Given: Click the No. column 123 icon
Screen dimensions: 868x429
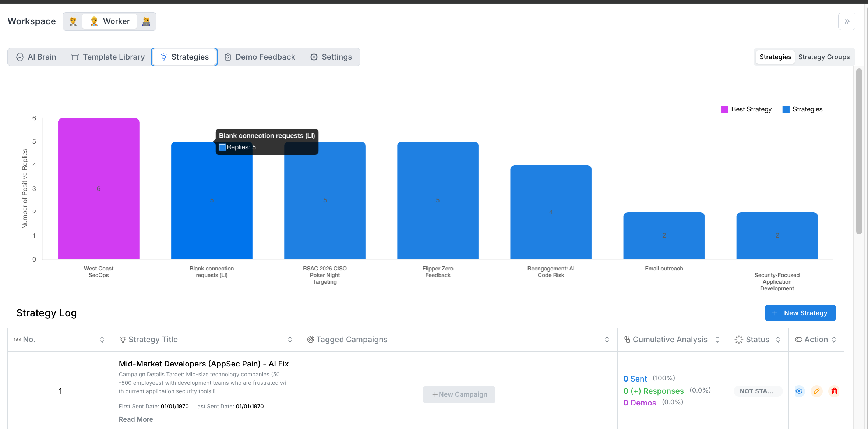Looking at the screenshot, I should click(x=17, y=340).
